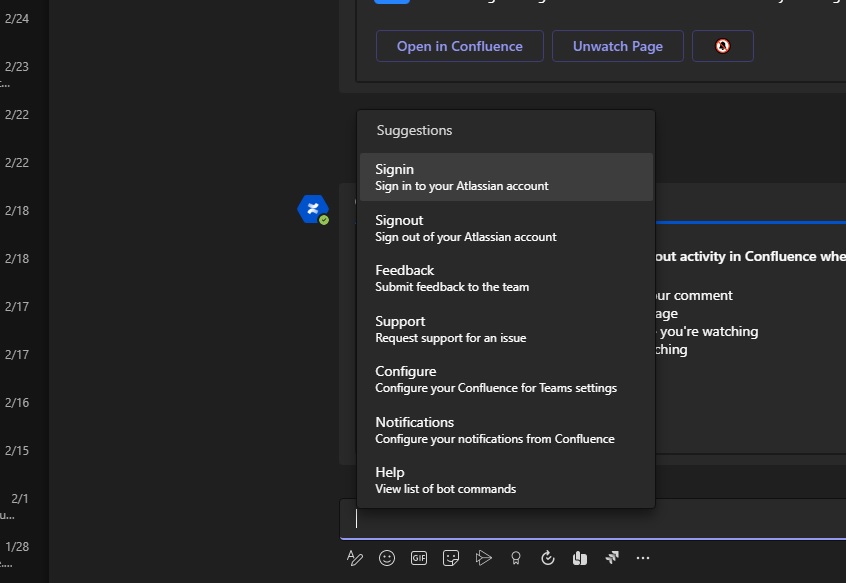Mute notifications with the crossed bell button

click(722, 46)
